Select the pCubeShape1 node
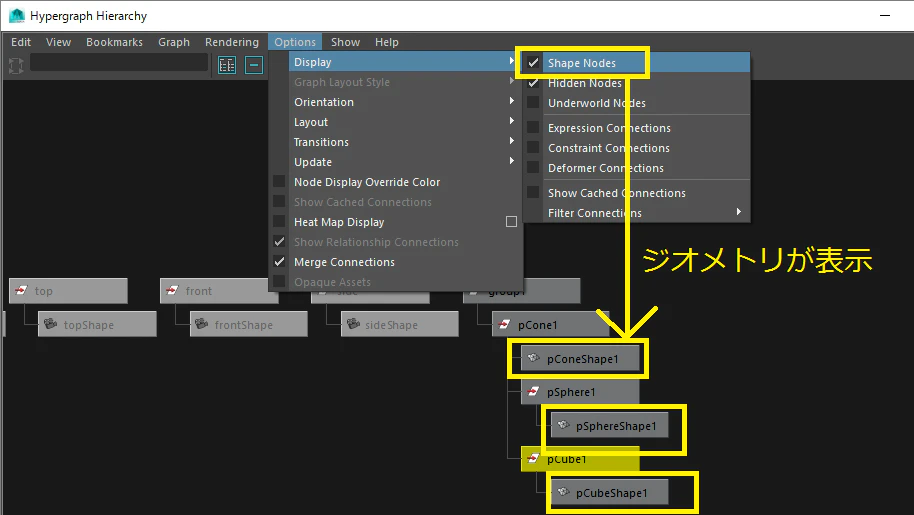Viewport: 914px width, 515px height. [609, 492]
